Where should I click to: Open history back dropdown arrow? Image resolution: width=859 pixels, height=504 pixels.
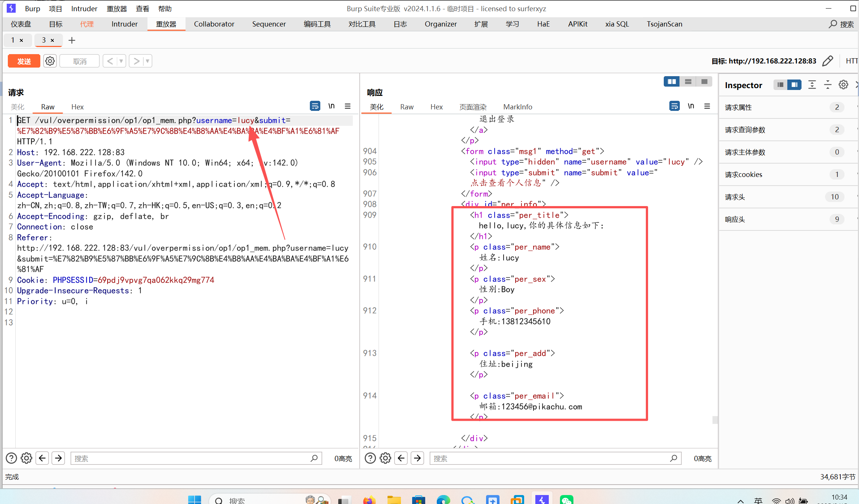[x=121, y=61]
